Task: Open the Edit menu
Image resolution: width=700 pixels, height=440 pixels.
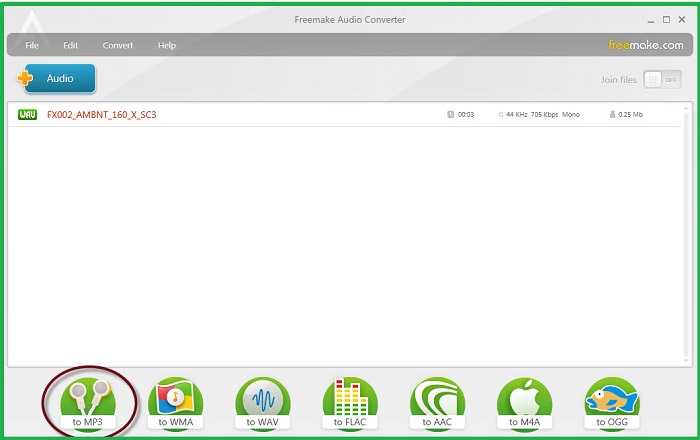Action: 70,45
